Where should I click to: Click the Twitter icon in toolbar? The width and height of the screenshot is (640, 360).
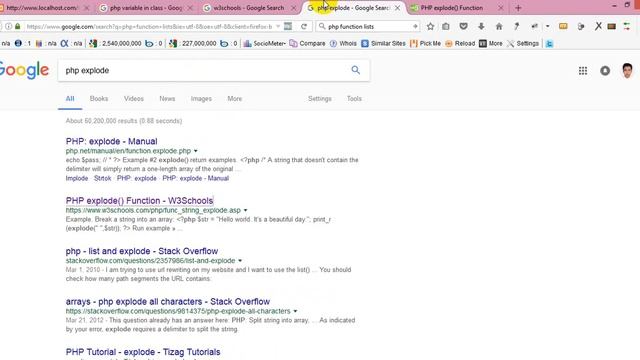click(549, 43)
